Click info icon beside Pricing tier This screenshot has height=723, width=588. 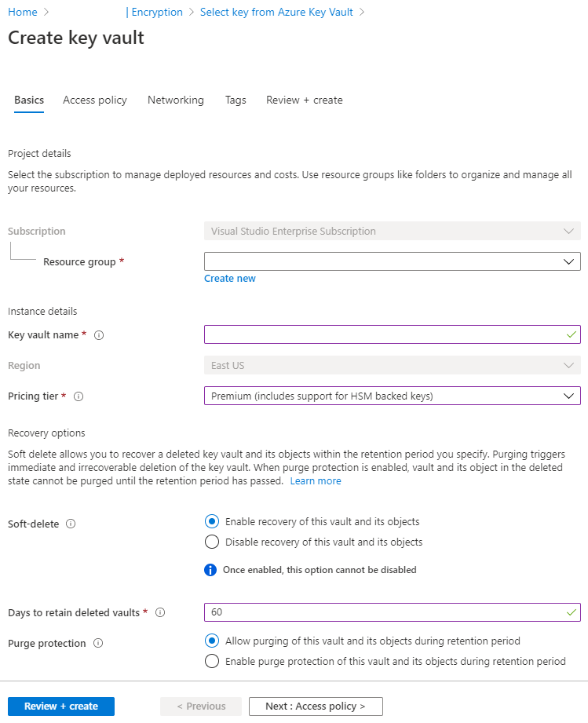(x=79, y=396)
